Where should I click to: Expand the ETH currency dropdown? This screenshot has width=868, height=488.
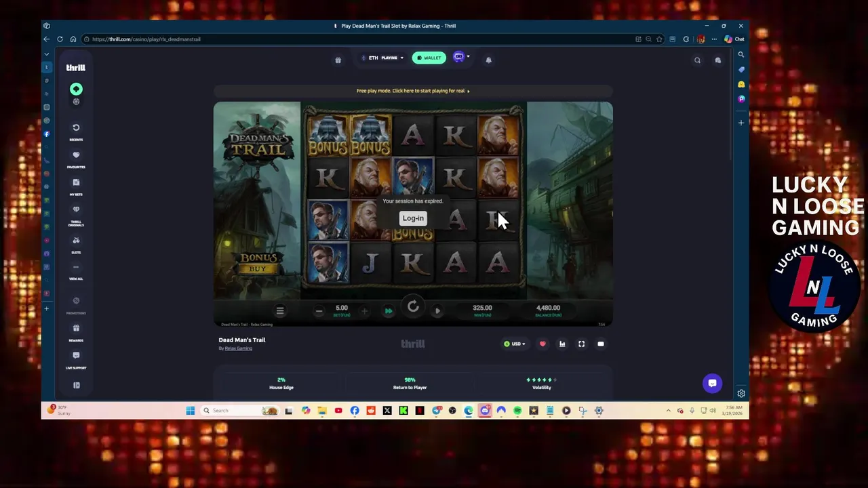pyautogui.click(x=382, y=58)
